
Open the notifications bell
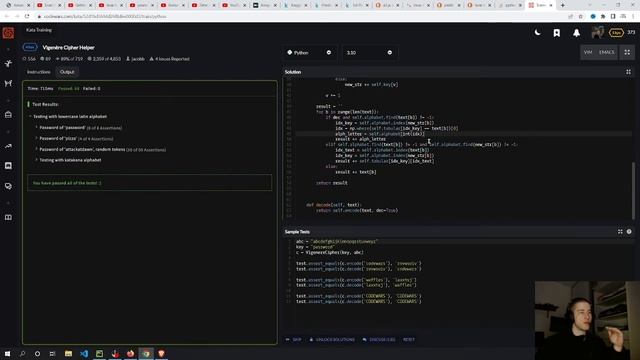(576, 33)
